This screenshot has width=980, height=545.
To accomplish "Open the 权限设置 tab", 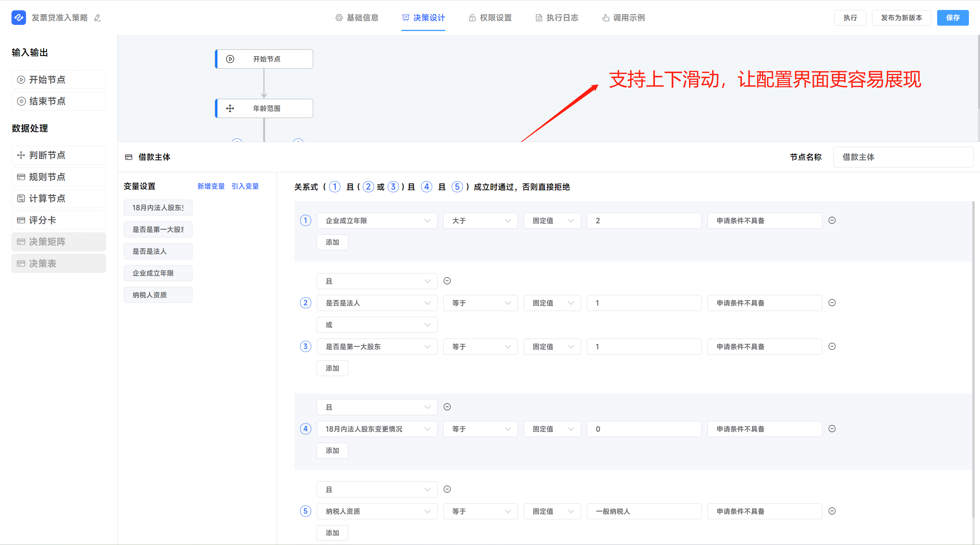I will (490, 18).
